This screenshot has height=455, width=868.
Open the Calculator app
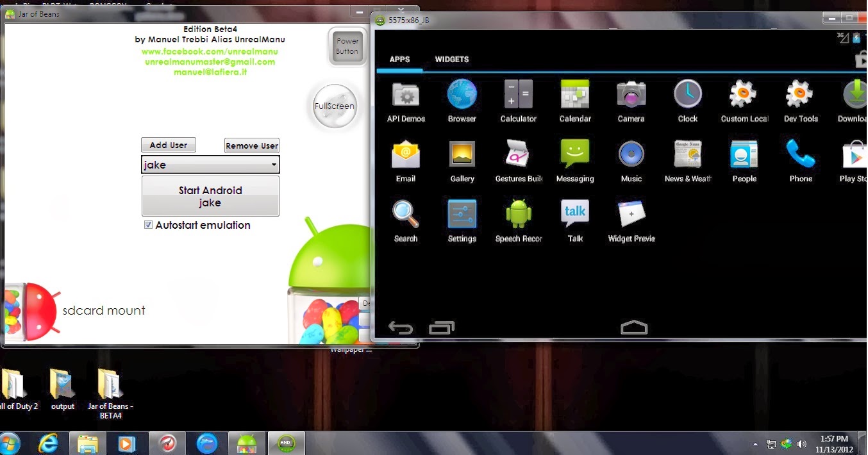pos(519,101)
